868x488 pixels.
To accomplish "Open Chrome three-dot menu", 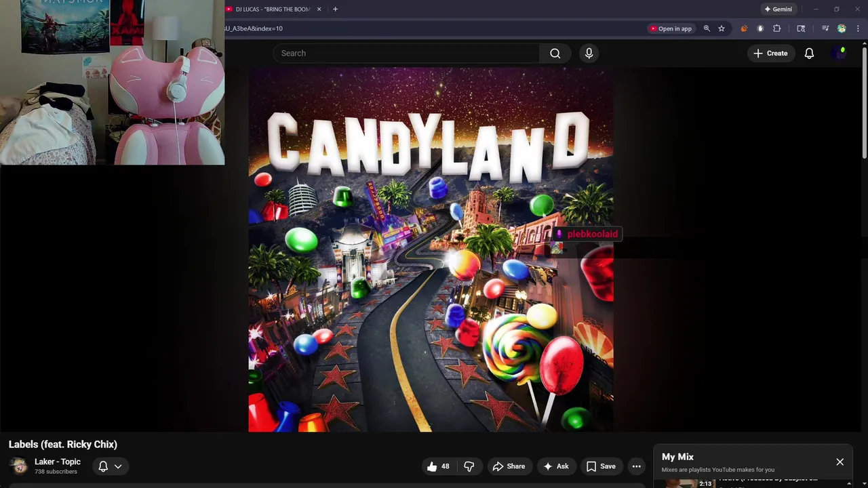I will 858,28.
